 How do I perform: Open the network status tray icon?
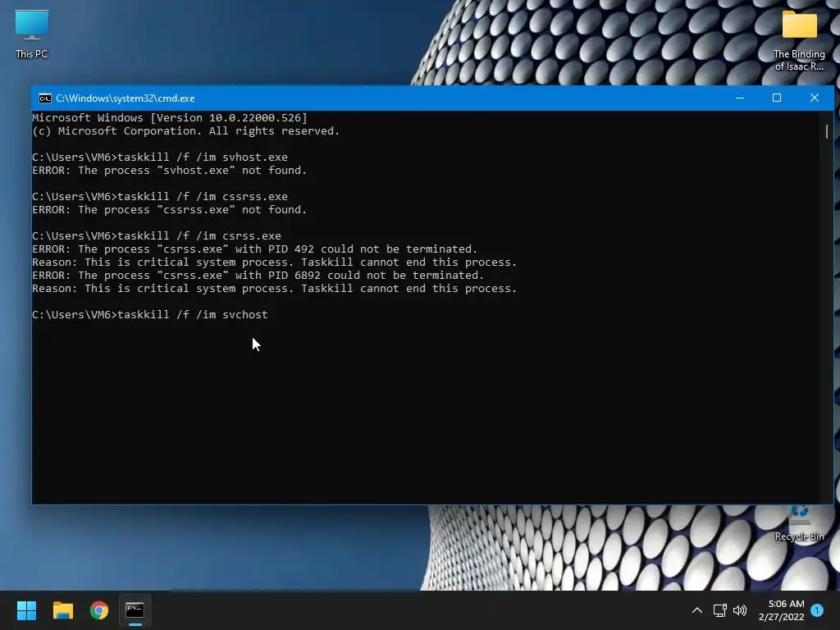tap(719, 610)
